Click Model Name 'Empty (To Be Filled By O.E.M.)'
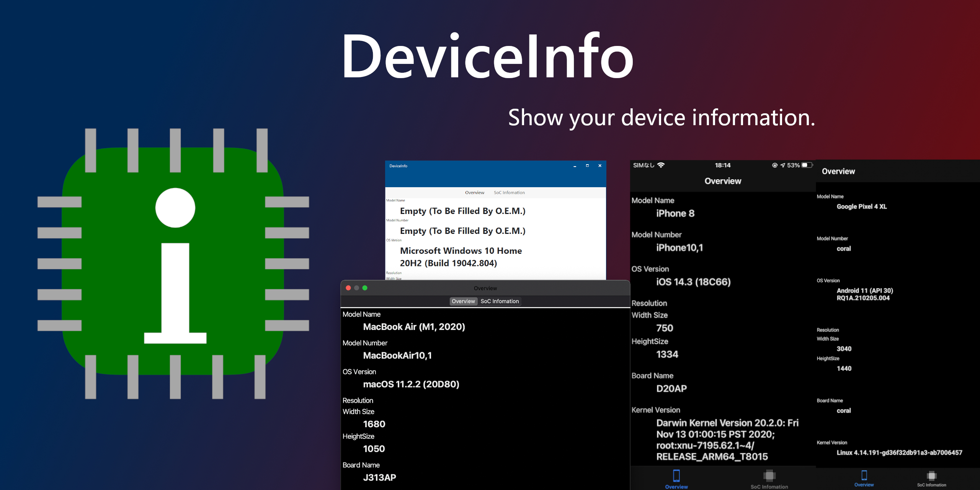The width and height of the screenshot is (980, 490). tap(462, 211)
